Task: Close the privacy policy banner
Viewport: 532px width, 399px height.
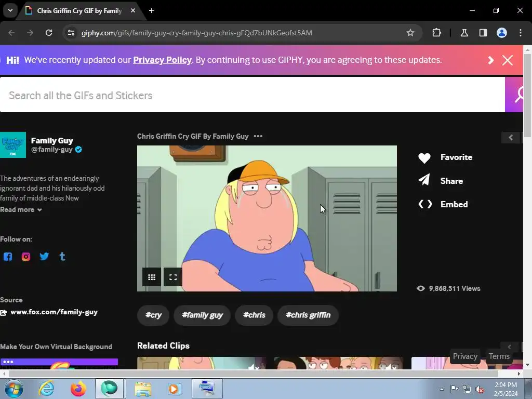Action: [x=508, y=60]
